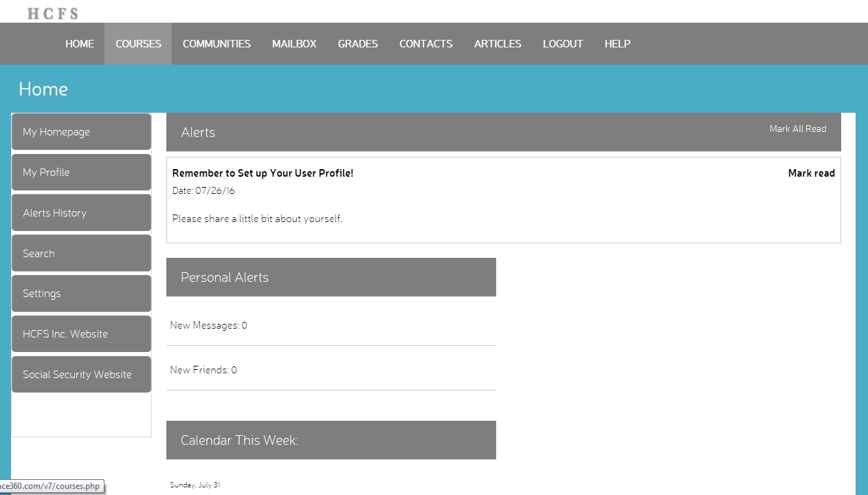
Task: Open the HELP menu item
Action: [617, 44]
